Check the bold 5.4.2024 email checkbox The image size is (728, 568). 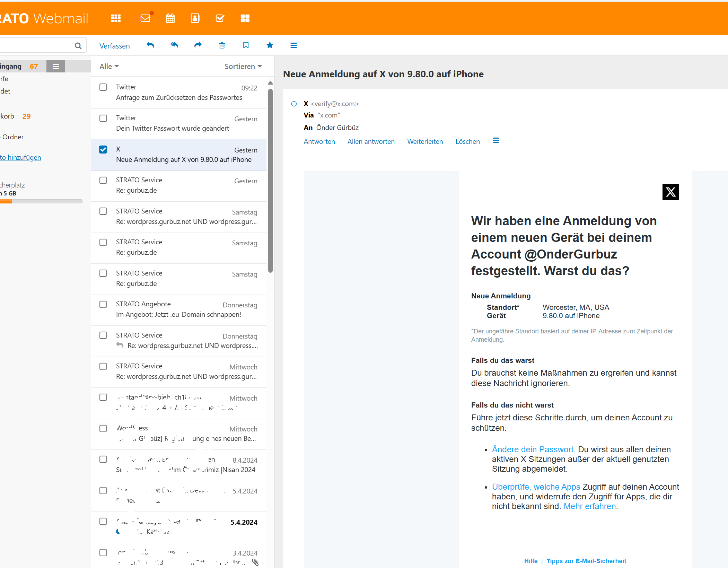(103, 521)
